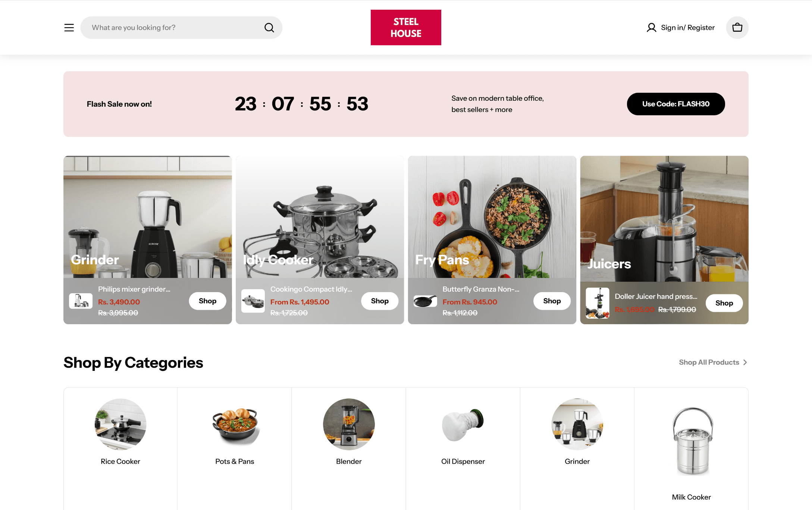This screenshot has width=812, height=510.
Task: Shop the Doller Juicer hand press
Action: pos(724,303)
